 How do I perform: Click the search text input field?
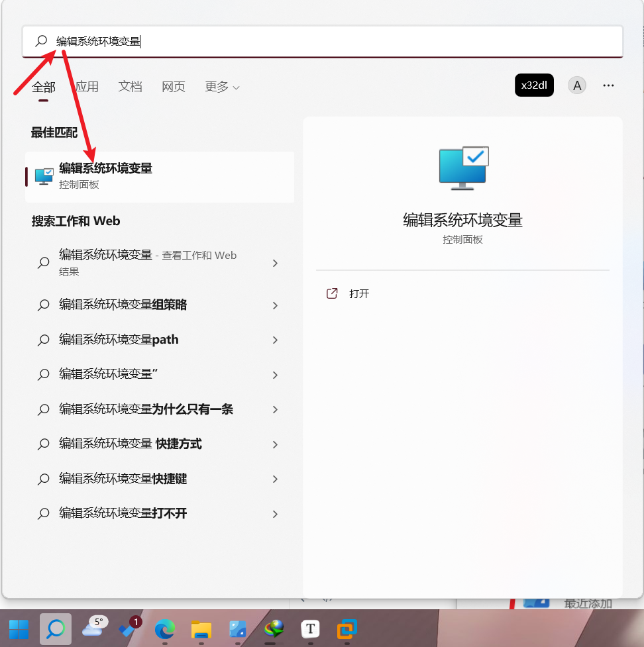point(322,41)
